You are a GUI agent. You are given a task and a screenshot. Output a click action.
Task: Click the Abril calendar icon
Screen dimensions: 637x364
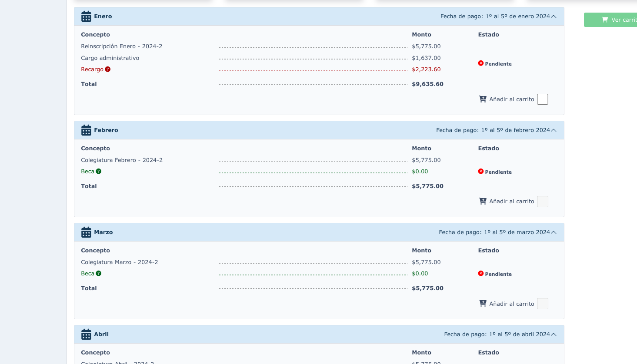86,334
